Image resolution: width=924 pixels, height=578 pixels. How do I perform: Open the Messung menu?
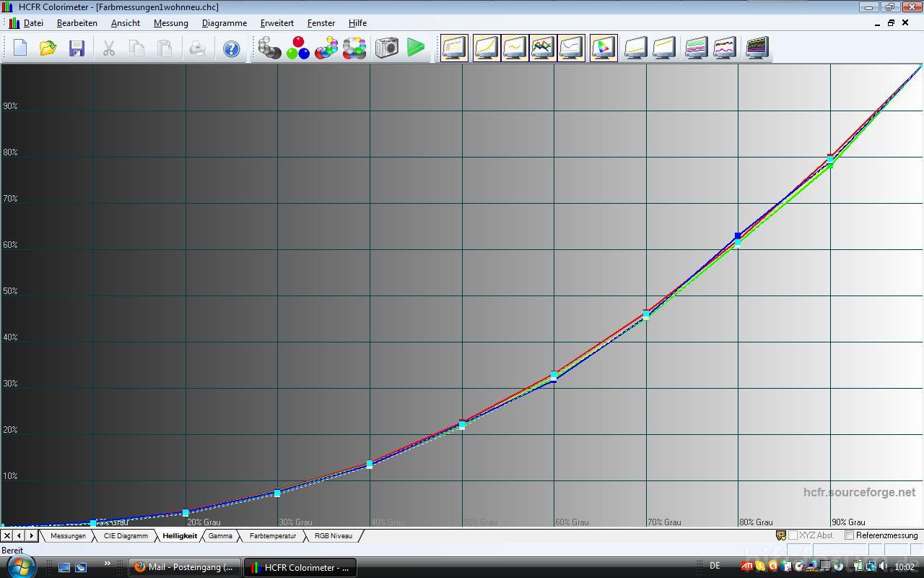[170, 23]
